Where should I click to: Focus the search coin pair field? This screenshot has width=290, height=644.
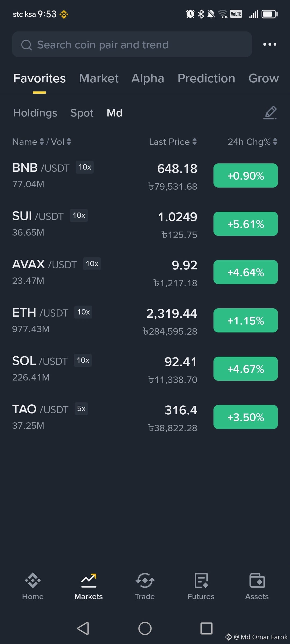(x=132, y=44)
